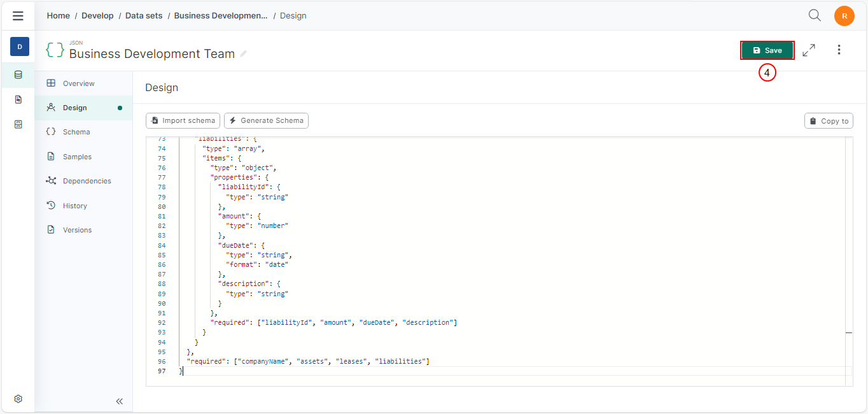Click the Versions file icon
Viewport: 868px width, 414px height.
pyautogui.click(x=51, y=230)
